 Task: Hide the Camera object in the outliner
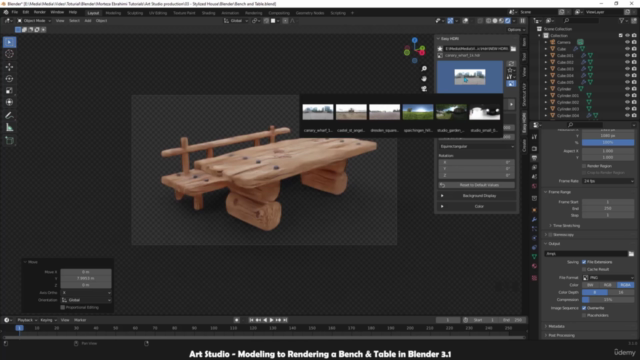click(x=627, y=42)
